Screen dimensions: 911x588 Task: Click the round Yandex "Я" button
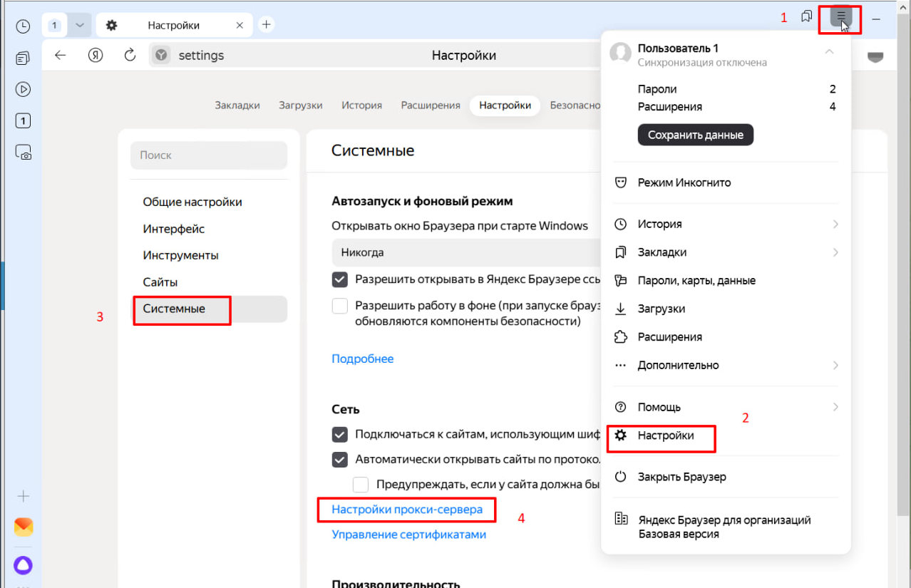[x=96, y=55]
